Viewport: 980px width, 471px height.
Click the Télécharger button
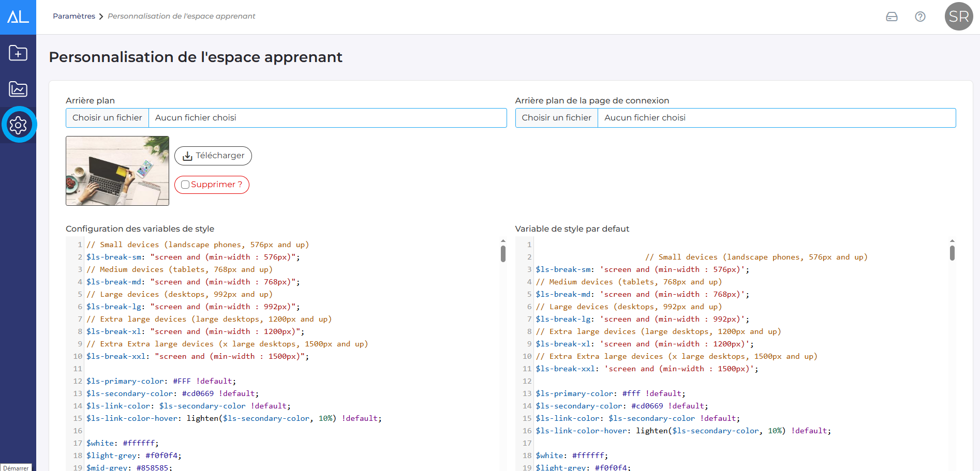click(213, 156)
